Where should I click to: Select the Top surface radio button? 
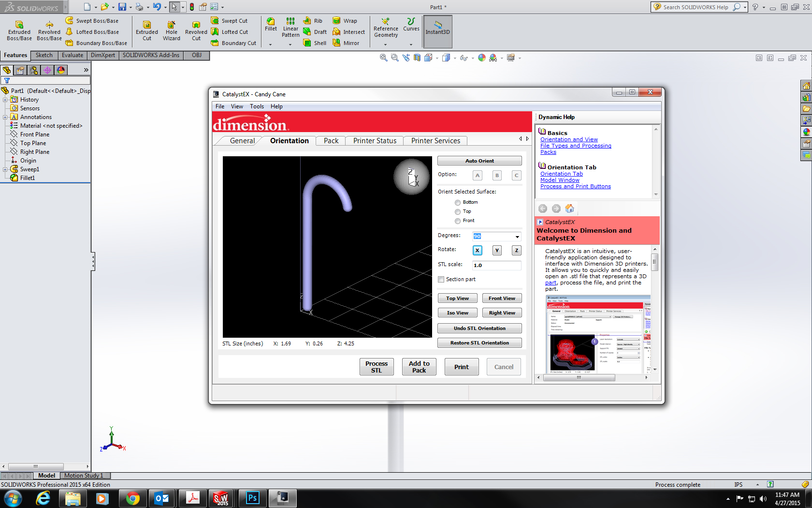457,212
